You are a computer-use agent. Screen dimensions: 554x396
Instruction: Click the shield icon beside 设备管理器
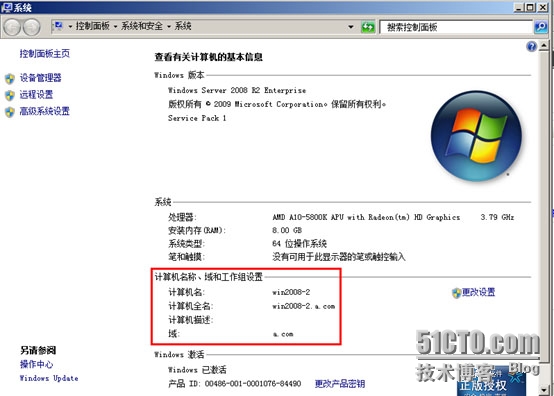[x=10, y=78]
